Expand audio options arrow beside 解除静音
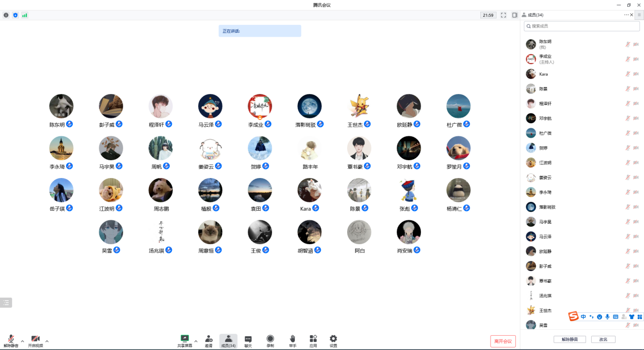644x350 pixels. tap(22, 341)
